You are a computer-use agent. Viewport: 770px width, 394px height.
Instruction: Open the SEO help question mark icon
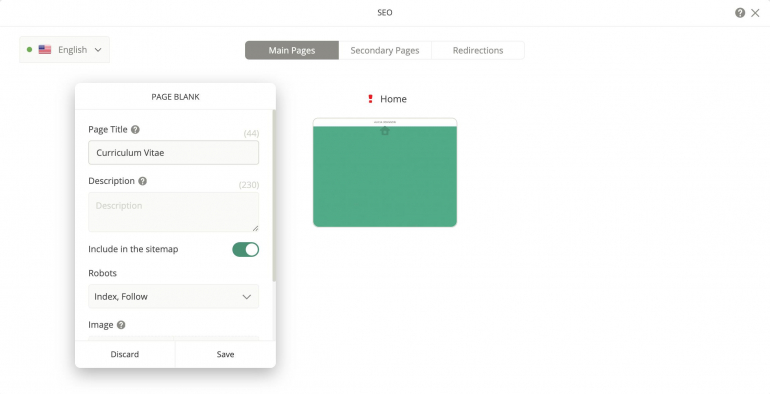coord(740,13)
